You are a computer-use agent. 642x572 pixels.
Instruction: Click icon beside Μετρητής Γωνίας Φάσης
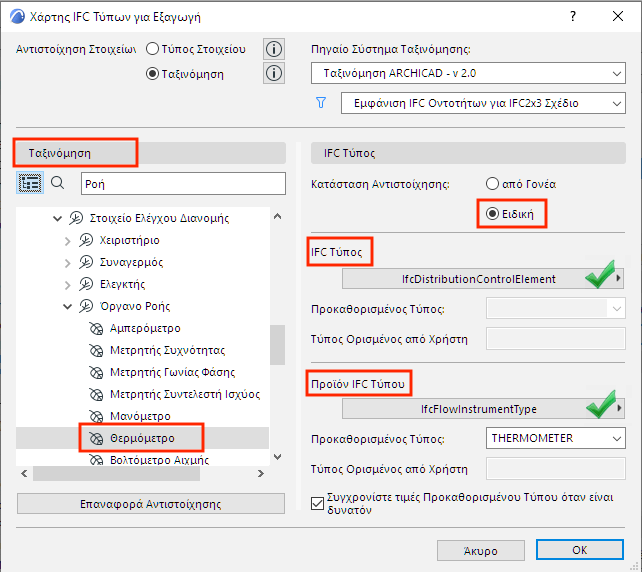pyautogui.click(x=96, y=373)
